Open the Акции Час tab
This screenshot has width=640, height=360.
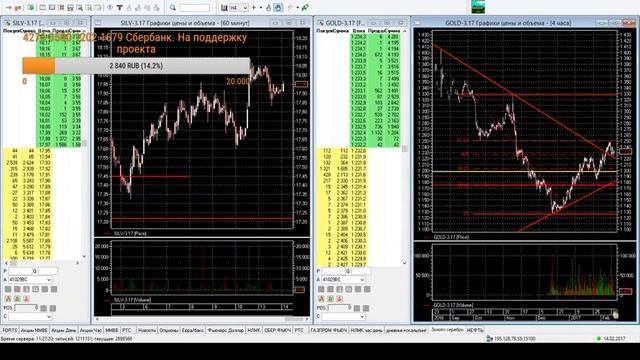pyautogui.click(x=90, y=330)
